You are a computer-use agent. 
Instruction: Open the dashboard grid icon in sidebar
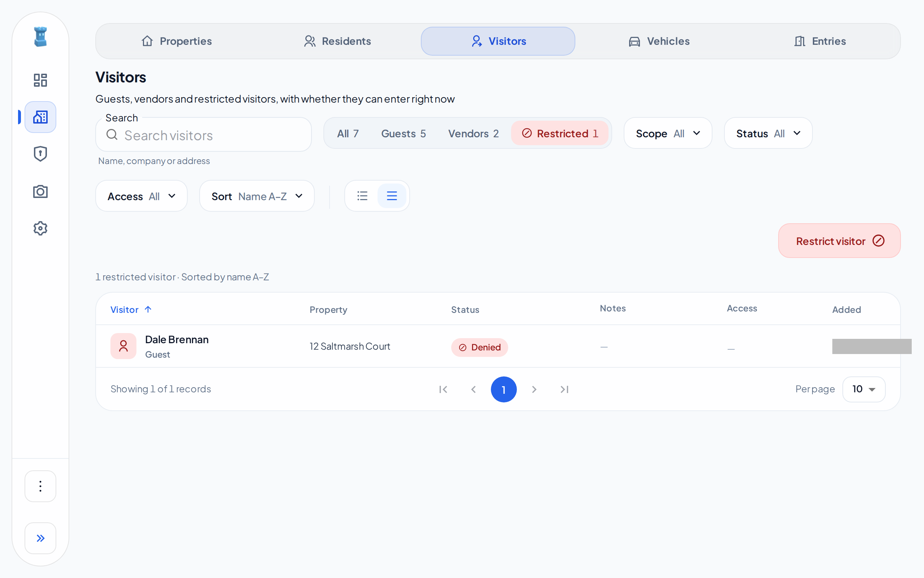pyautogui.click(x=40, y=80)
